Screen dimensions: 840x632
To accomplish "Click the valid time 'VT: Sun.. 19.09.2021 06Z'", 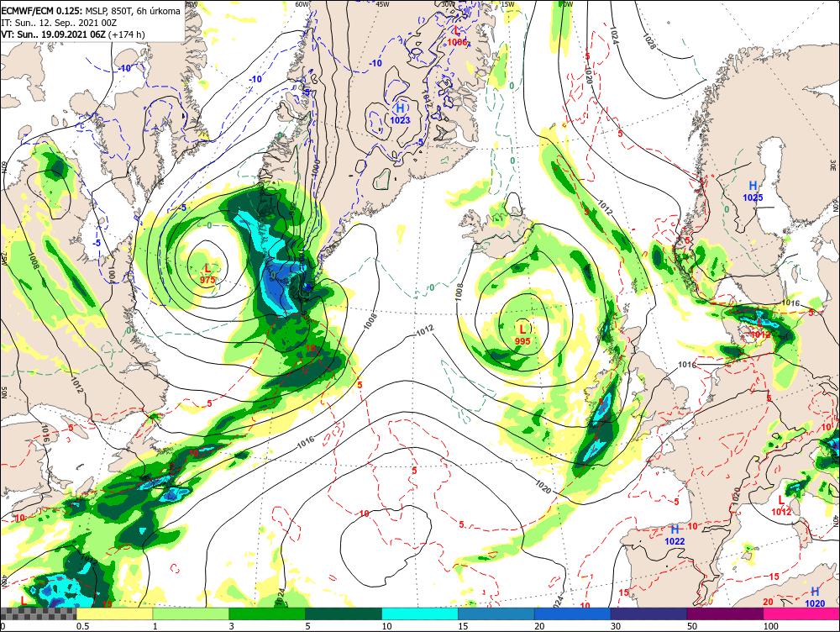I will [54, 34].
